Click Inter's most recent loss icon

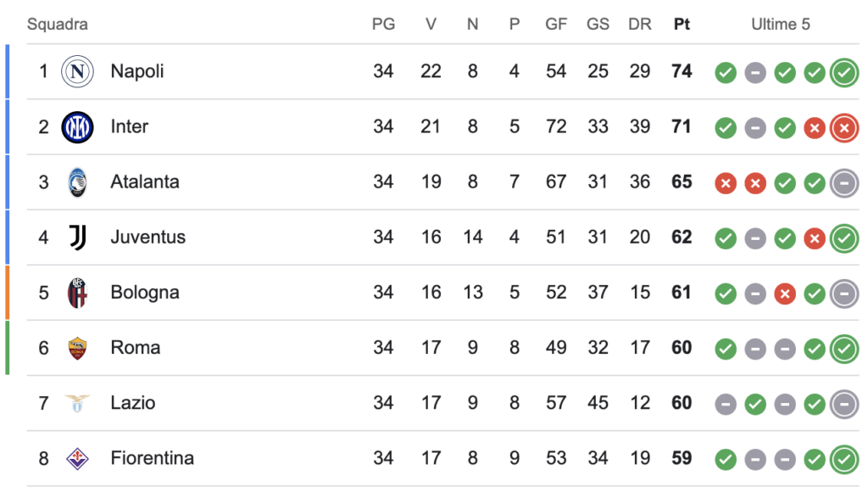pos(844,128)
